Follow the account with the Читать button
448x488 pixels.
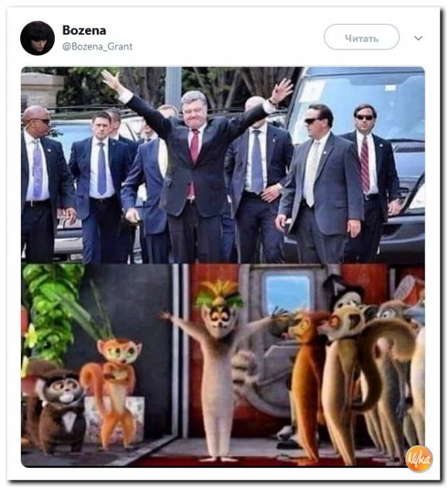click(361, 37)
